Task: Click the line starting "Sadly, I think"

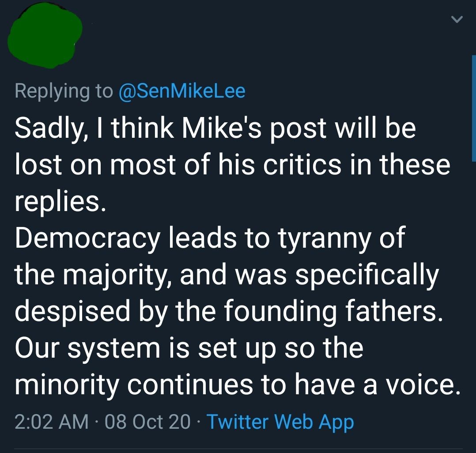Action: [215, 128]
